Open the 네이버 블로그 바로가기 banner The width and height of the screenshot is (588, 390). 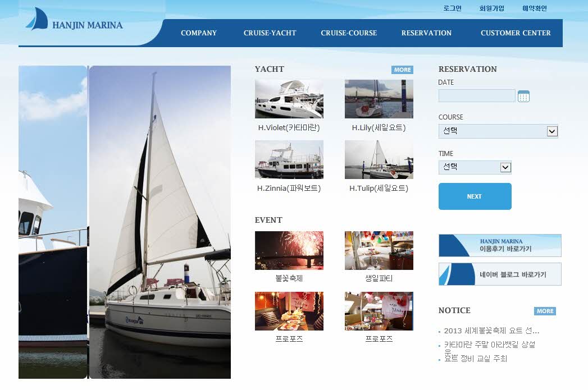tap(500, 274)
